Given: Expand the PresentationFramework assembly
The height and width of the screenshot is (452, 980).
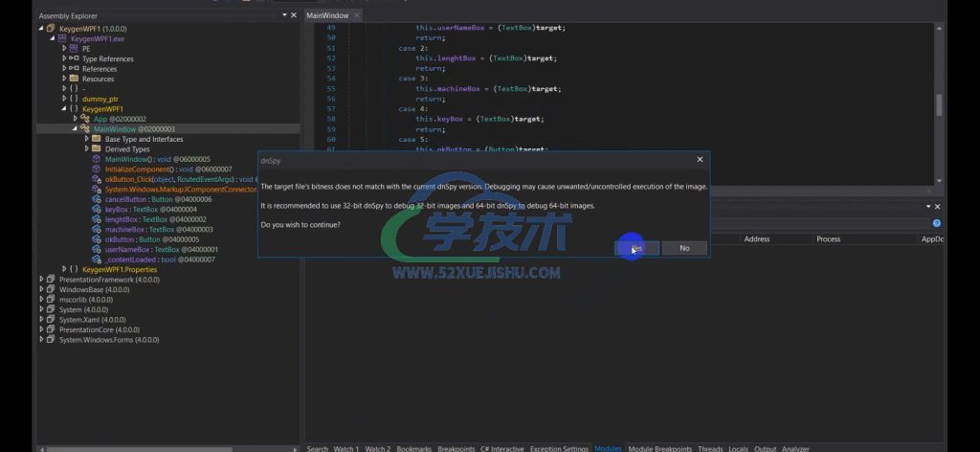Looking at the screenshot, I should click(x=41, y=280).
